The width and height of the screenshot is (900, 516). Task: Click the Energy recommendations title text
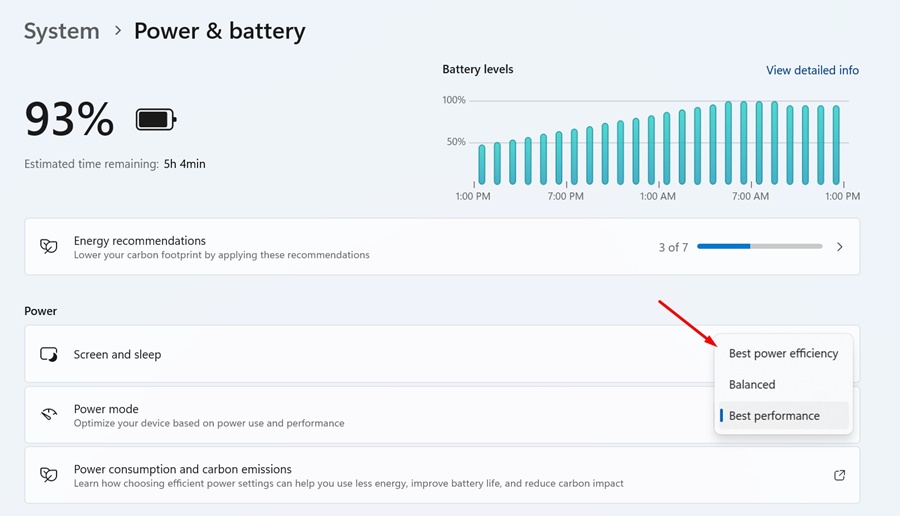(140, 241)
